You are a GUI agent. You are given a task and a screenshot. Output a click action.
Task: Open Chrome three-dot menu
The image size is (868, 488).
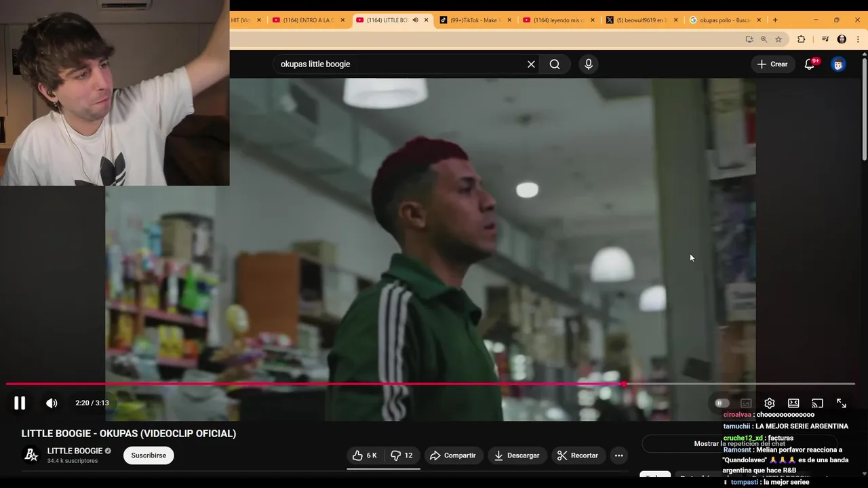858,39
